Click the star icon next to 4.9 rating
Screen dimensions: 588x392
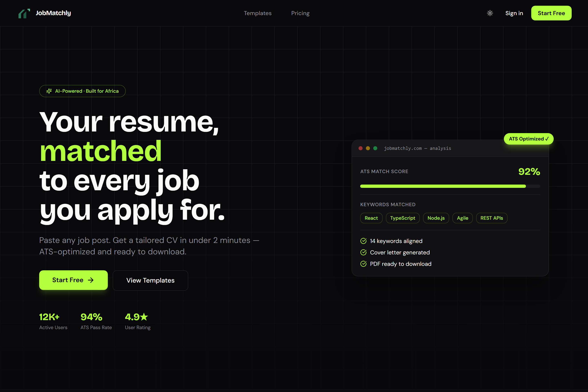(144, 317)
